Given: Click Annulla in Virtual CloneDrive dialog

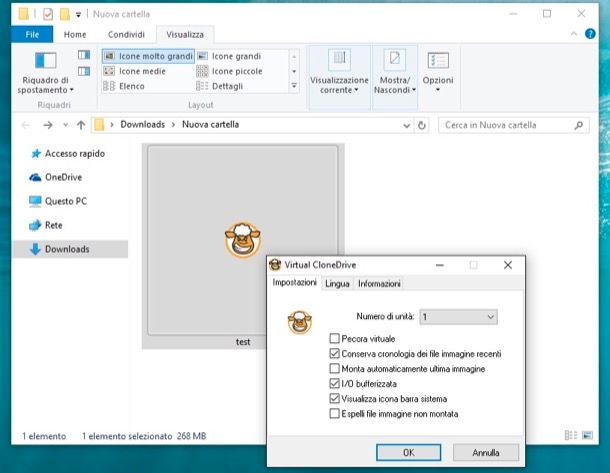Looking at the screenshot, I should [486, 452].
